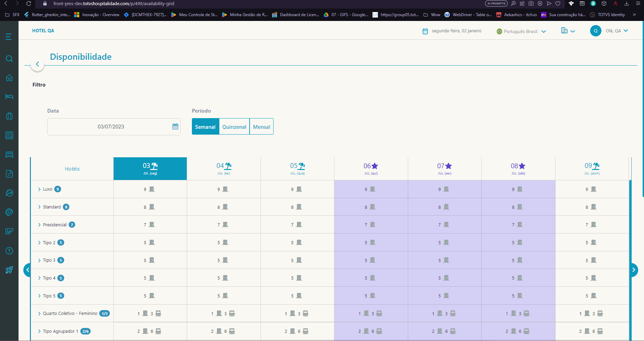Click Luxo availability cell for 03 JUL
Screen dimensions: 644x341
pyautogui.click(x=150, y=189)
